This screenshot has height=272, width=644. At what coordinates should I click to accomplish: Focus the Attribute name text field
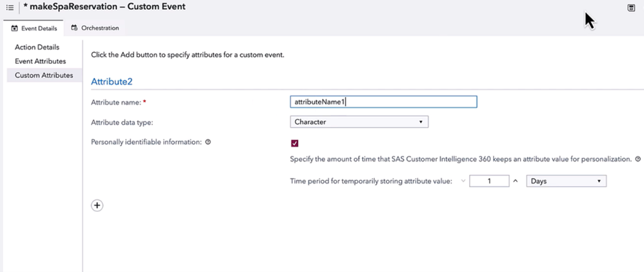pyautogui.click(x=383, y=102)
